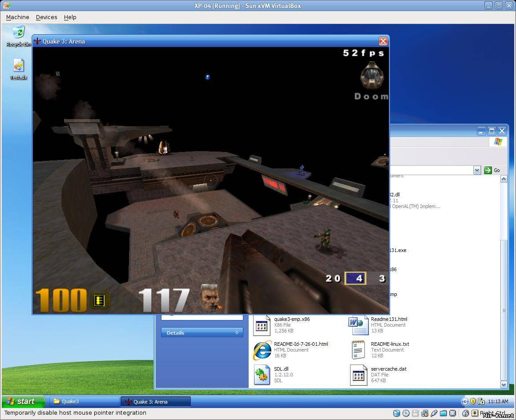Image resolution: width=516 pixels, height=420 pixels.
Task: Click the 52 fps counter in Quake
Action: pyautogui.click(x=363, y=53)
